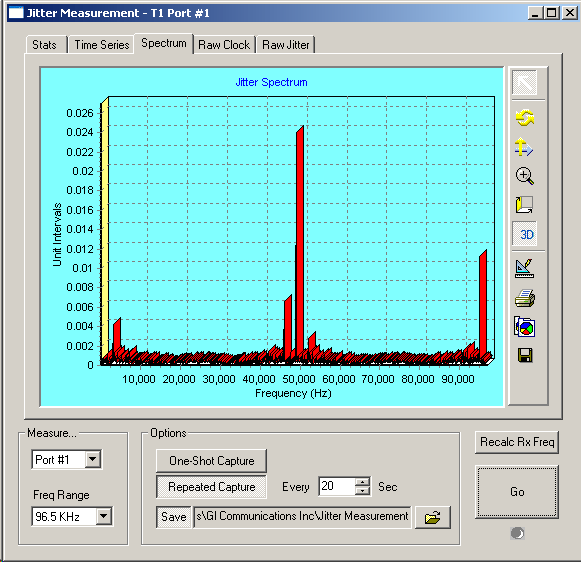Toggle the 3D chart view
Viewport: 581px width, 562px height.
(525, 234)
